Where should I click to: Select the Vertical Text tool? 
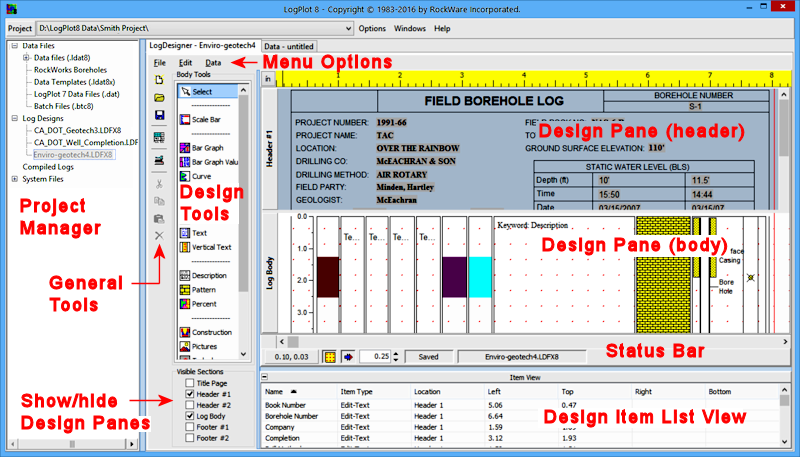(x=211, y=246)
